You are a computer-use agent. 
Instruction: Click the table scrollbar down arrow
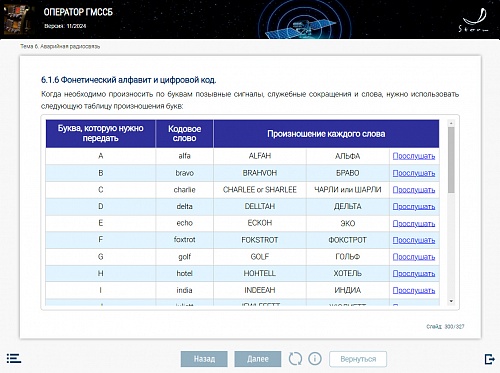pos(451,301)
